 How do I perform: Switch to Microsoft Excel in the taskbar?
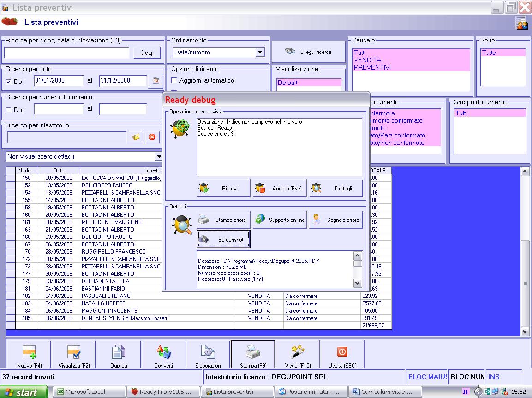click(x=88, y=392)
